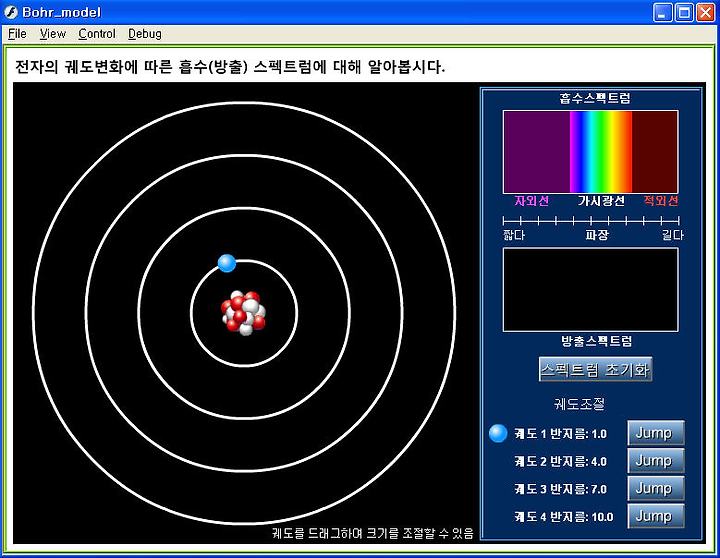The width and height of the screenshot is (720, 558).
Task: Click Jump button for orbit 4 radius 10.0
Action: 656,516
